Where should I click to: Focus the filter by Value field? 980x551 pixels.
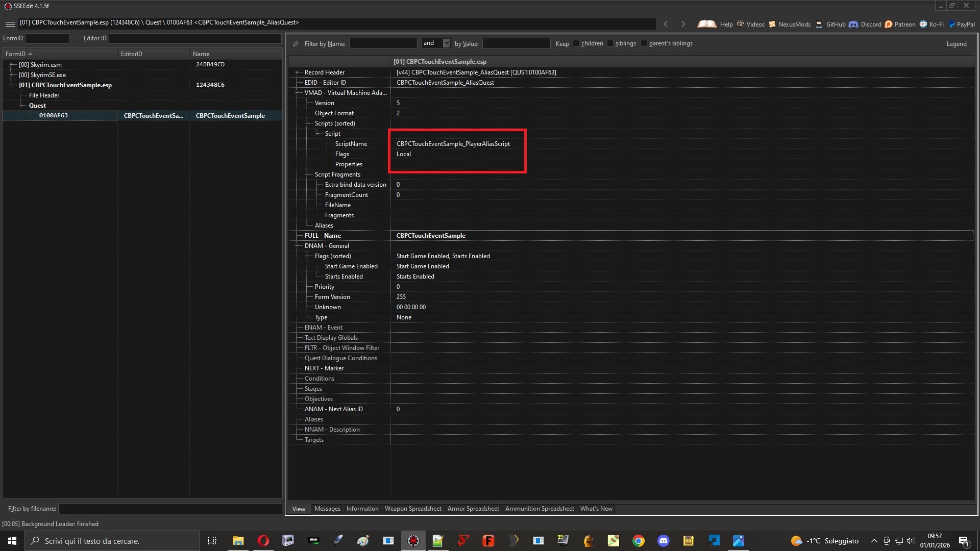(516, 43)
